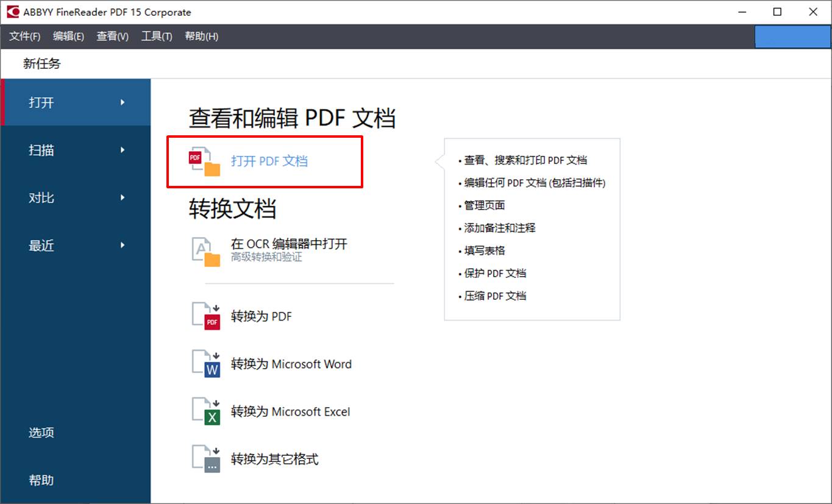The image size is (832, 504).
Task: Click 转换为 Microsoft Excel text
Action: (291, 411)
